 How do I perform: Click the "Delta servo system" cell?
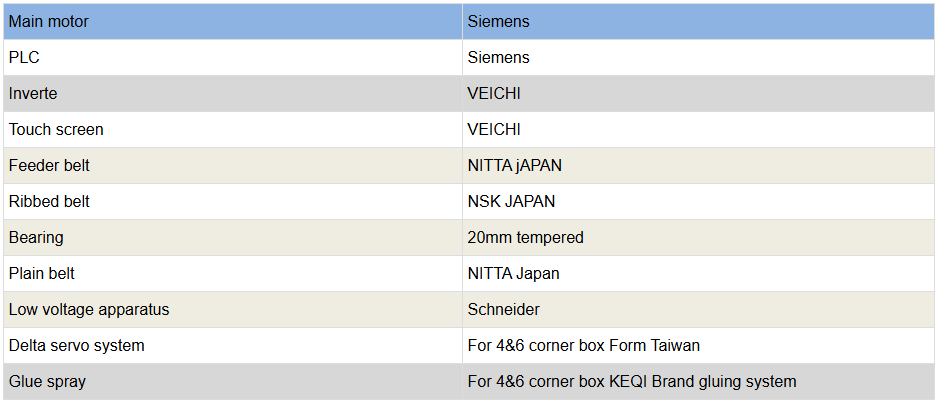tap(77, 345)
